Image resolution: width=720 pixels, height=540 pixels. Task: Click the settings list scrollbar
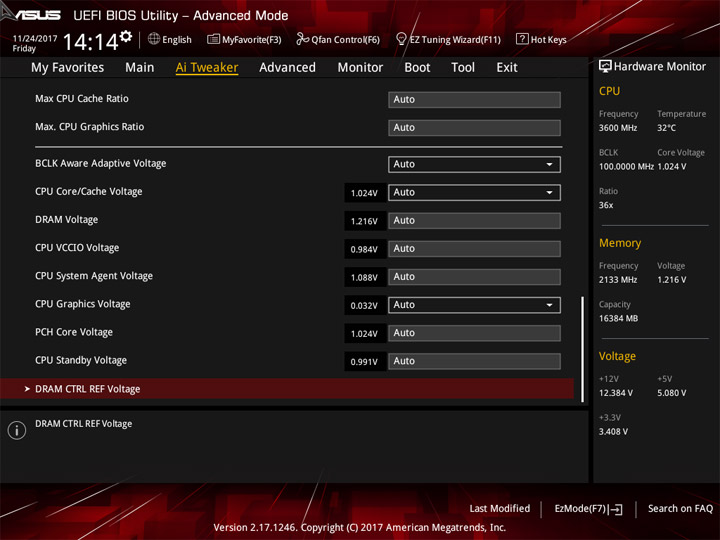582,349
